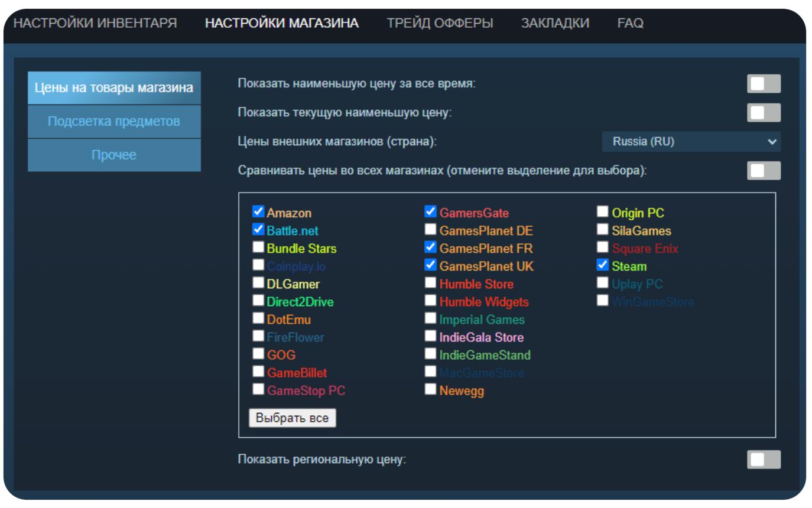The width and height of the screenshot is (812, 508).
Task: Check the GamesPlanet DE checkbox
Action: (x=431, y=229)
